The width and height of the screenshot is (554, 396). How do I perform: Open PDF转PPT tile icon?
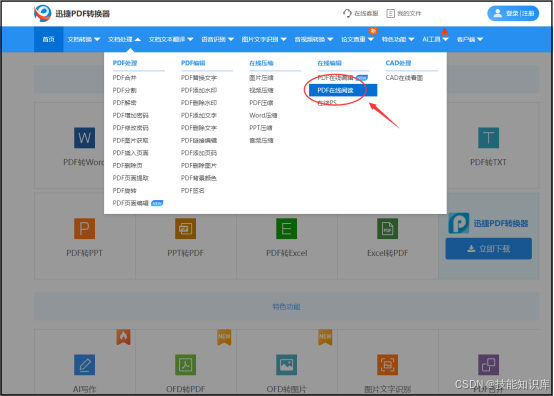(84, 229)
